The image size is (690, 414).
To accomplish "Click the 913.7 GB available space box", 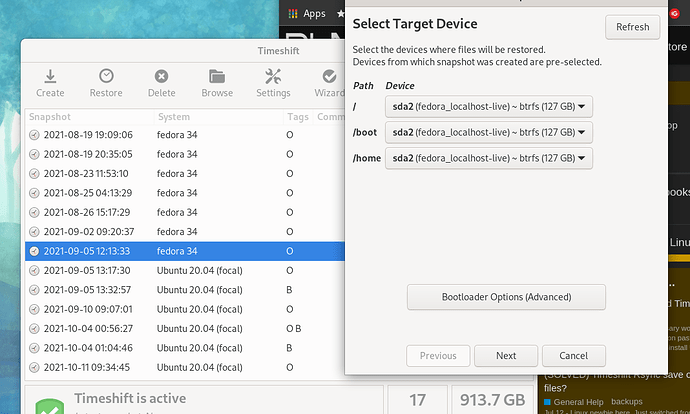I will [x=492, y=400].
